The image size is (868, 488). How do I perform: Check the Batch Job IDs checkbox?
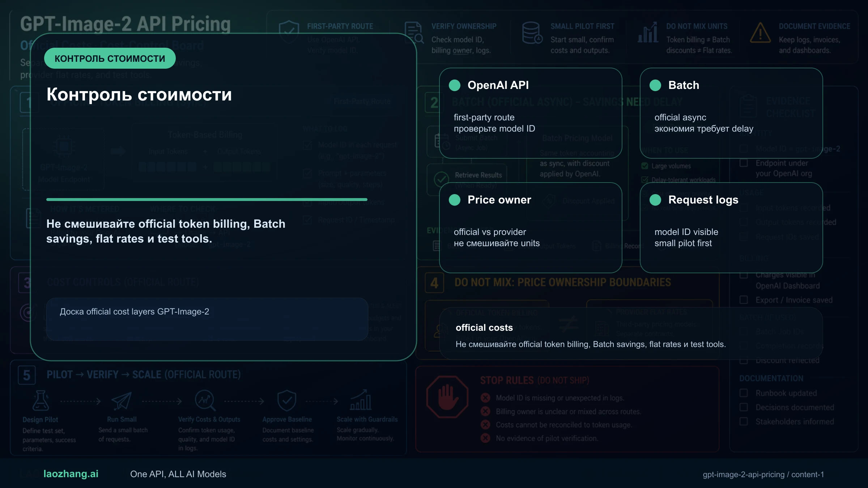coord(744,331)
